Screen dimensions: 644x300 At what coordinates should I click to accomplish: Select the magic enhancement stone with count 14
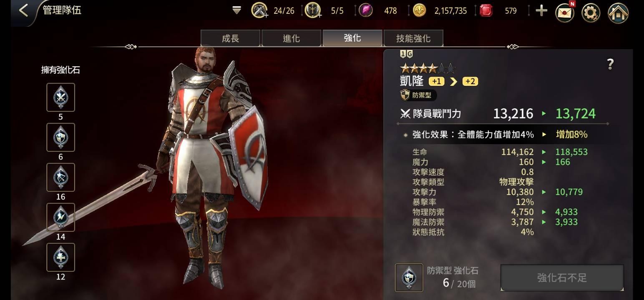click(x=60, y=217)
